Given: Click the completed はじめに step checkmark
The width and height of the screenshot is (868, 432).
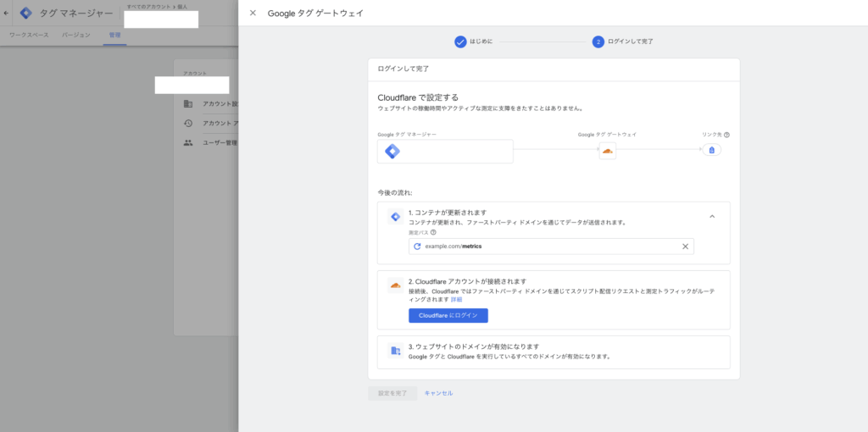Looking at the screenshot, I should tap(460, 42).
